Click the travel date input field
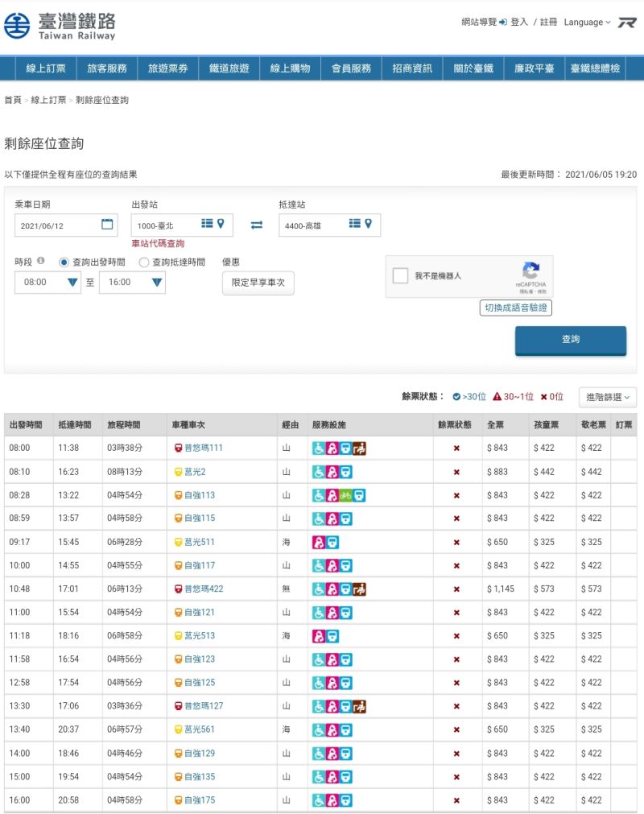This screenshot has height=814, width=644. coord(66,225)
